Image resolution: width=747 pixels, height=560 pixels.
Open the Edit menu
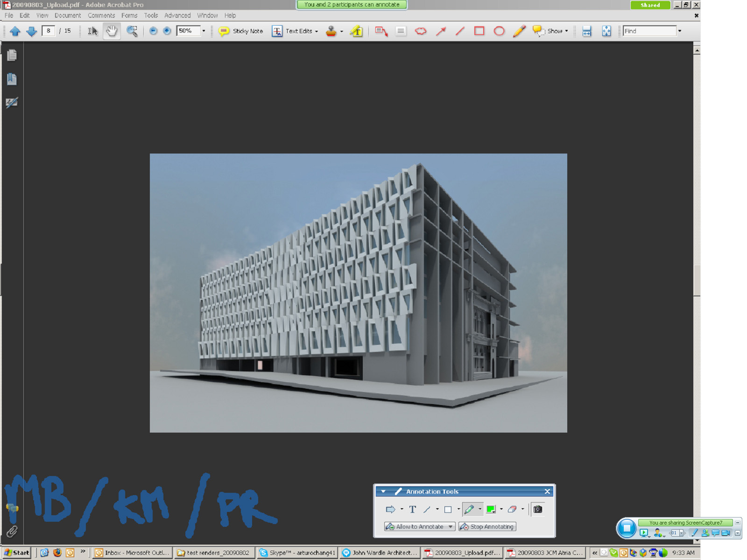coord(24,15)
